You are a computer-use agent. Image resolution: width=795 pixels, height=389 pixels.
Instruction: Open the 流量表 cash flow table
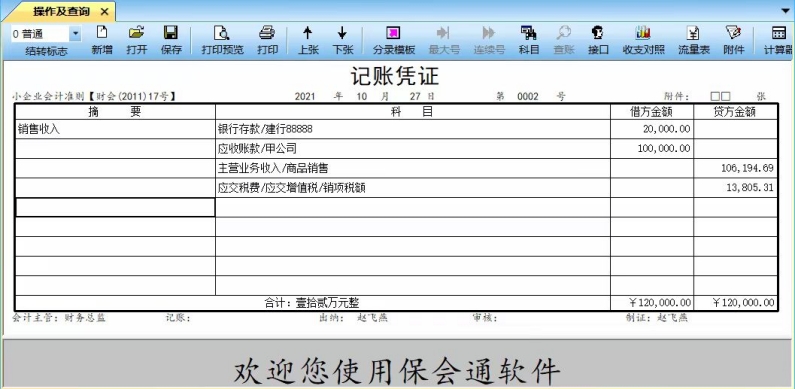[693, 40]
